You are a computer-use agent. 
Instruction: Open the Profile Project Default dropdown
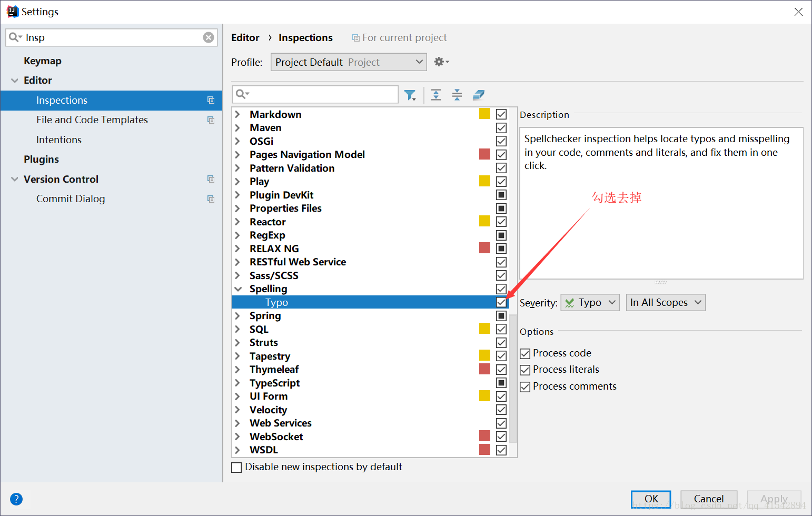349,62
